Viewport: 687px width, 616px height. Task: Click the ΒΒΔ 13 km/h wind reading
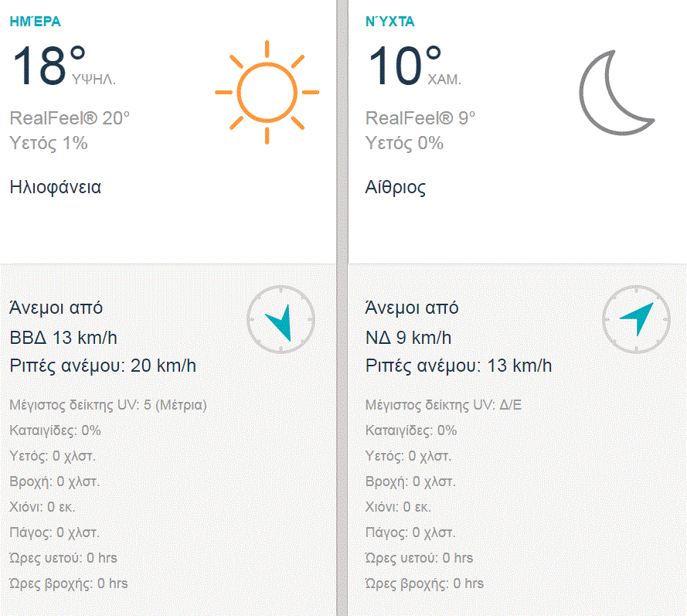pos(63,338)
